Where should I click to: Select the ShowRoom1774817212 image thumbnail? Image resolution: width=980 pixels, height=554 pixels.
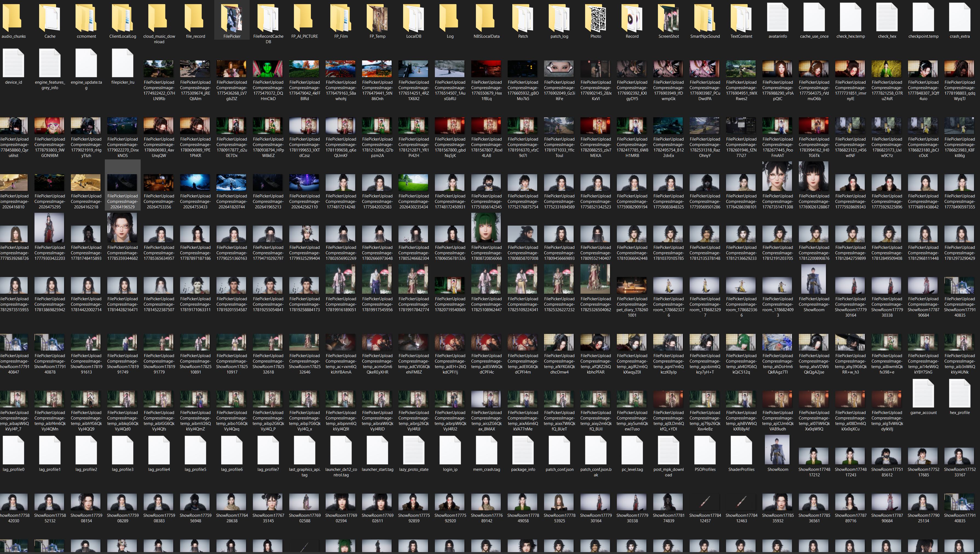[814, 456]
